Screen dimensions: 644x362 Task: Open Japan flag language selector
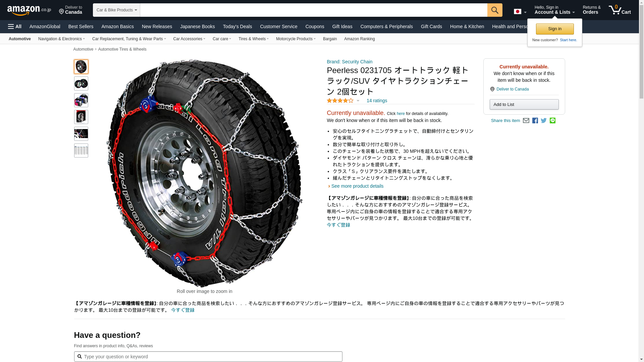(520, 12)
